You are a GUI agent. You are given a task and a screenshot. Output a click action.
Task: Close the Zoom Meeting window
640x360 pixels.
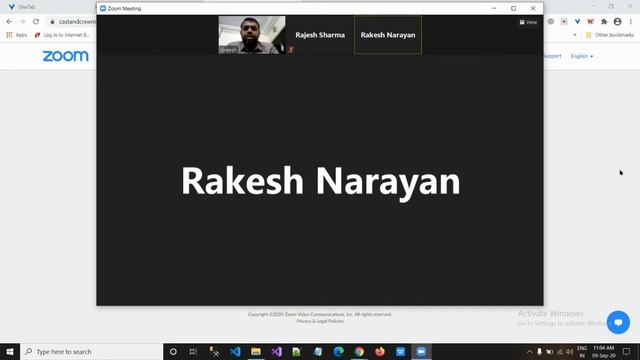[533, 8]
